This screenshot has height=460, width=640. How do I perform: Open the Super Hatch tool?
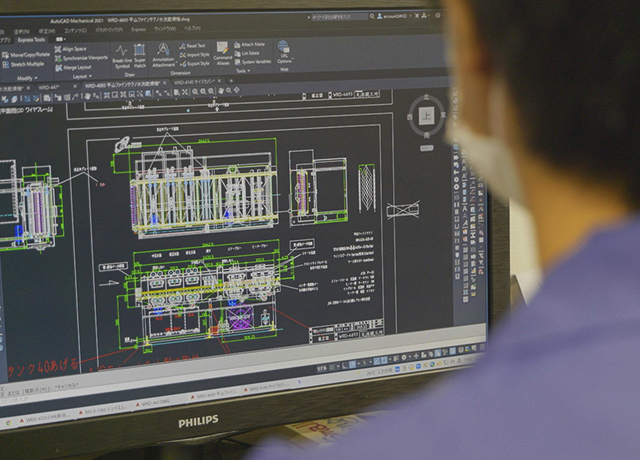point(140,55)
